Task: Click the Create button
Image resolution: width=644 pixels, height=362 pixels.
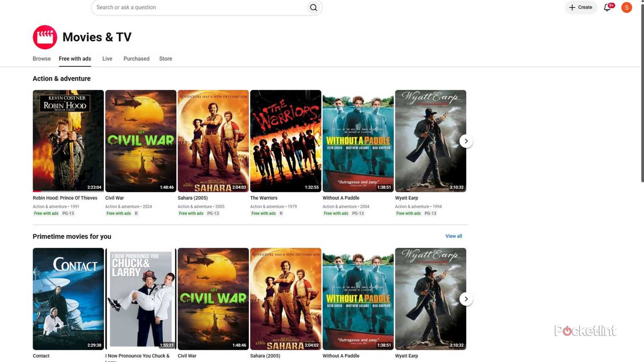Action: (x=581, y=7)
